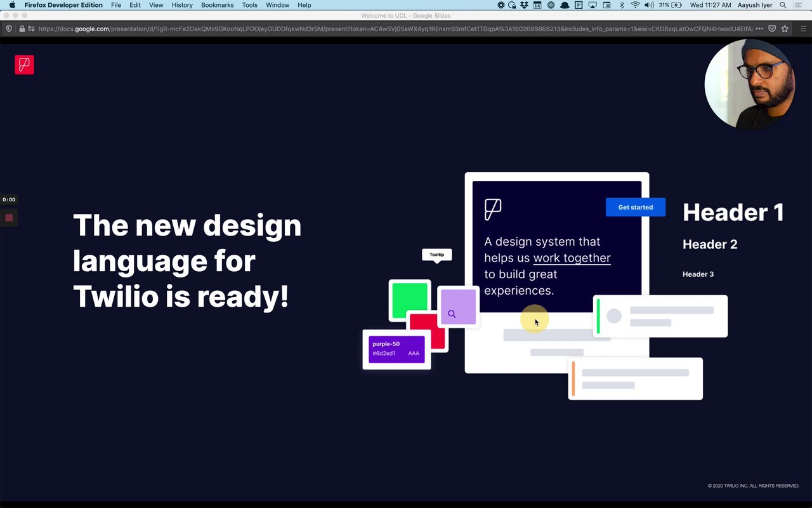Open the page actions three-dot menu
812x508 pixels.
click(x=759, y=29)
